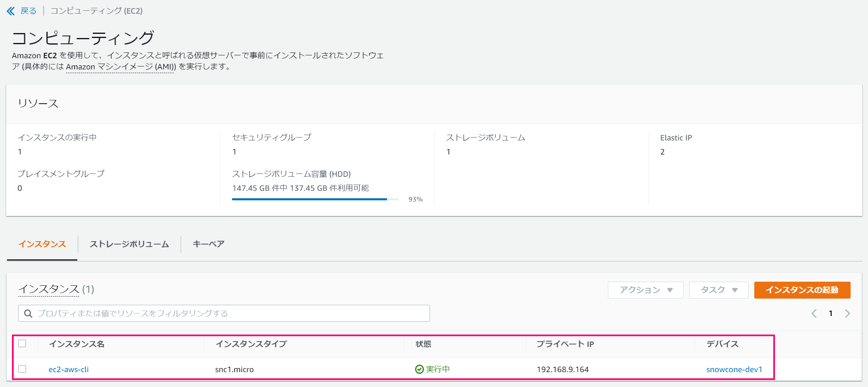Open the snowcone-dev1 device link
The width and height of the screenshot is (868, 387).
(734, 369)
